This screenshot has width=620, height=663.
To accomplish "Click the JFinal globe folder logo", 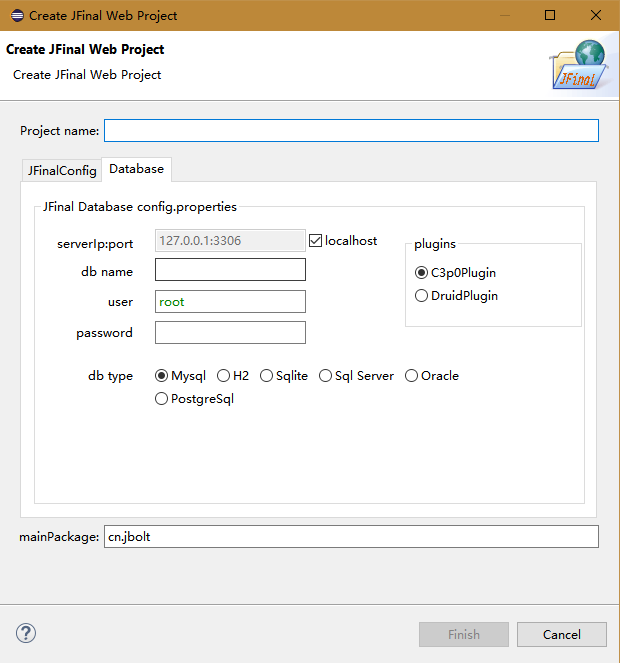I will pyautogui.click(x=579, y=65).
